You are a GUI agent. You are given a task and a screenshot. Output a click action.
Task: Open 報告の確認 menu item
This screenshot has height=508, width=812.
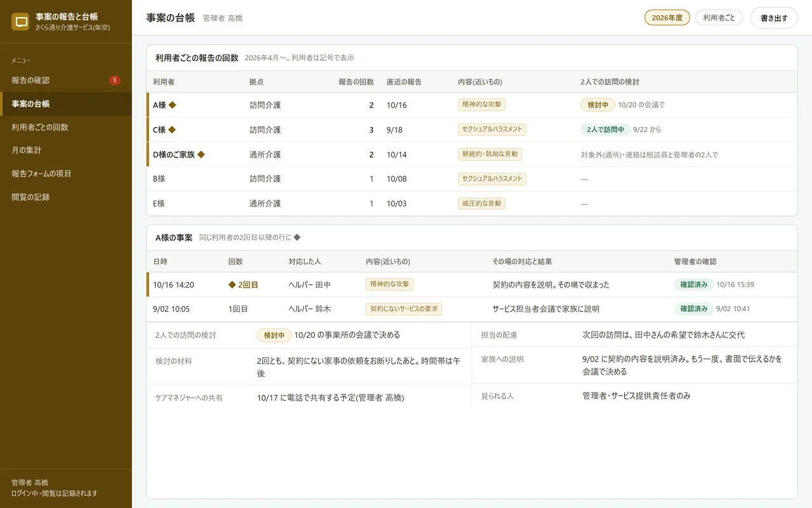click(x=66, y=80)
